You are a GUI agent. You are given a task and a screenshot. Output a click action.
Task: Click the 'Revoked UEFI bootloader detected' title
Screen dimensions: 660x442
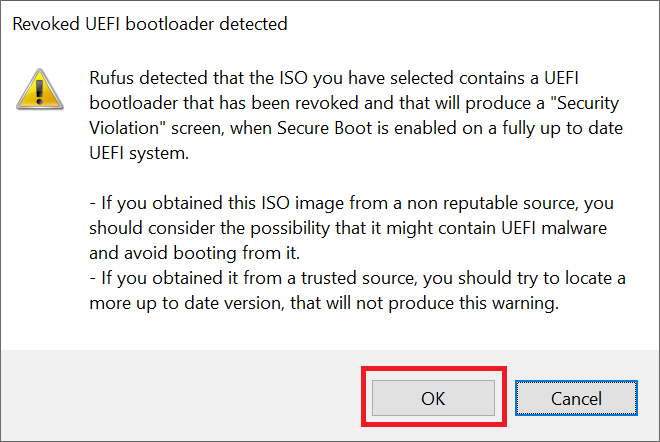coord(149,23)
